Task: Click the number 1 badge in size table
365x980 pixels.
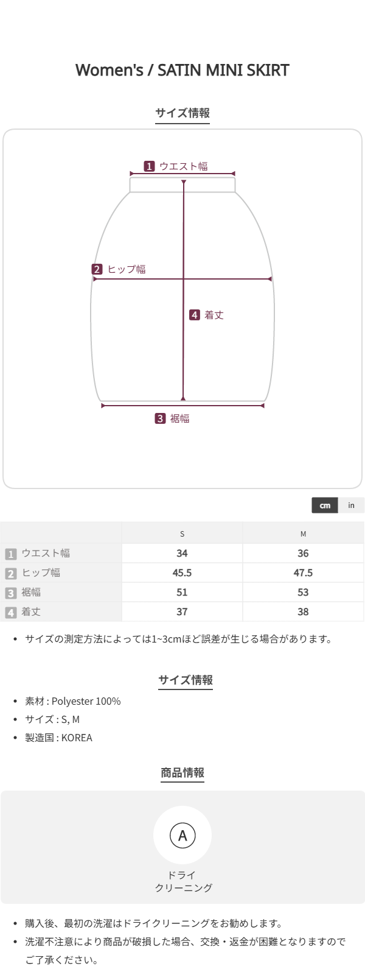Action: [10, 554]
